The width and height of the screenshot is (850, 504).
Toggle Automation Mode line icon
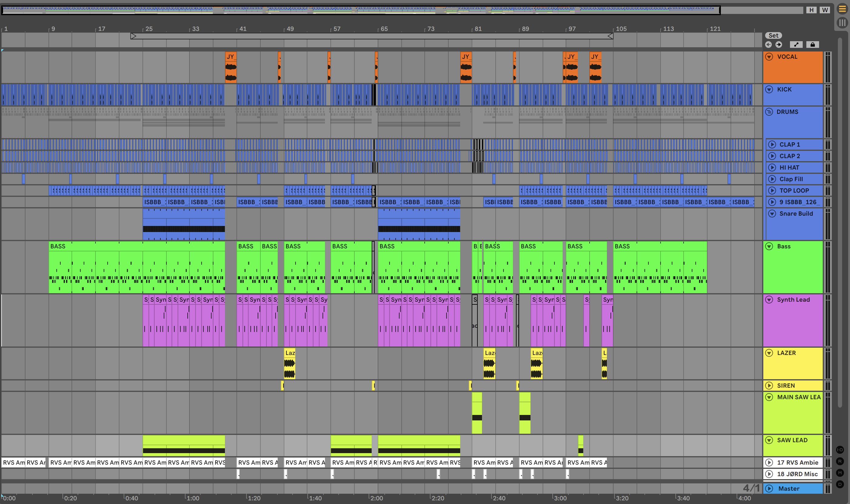point(796,45)
